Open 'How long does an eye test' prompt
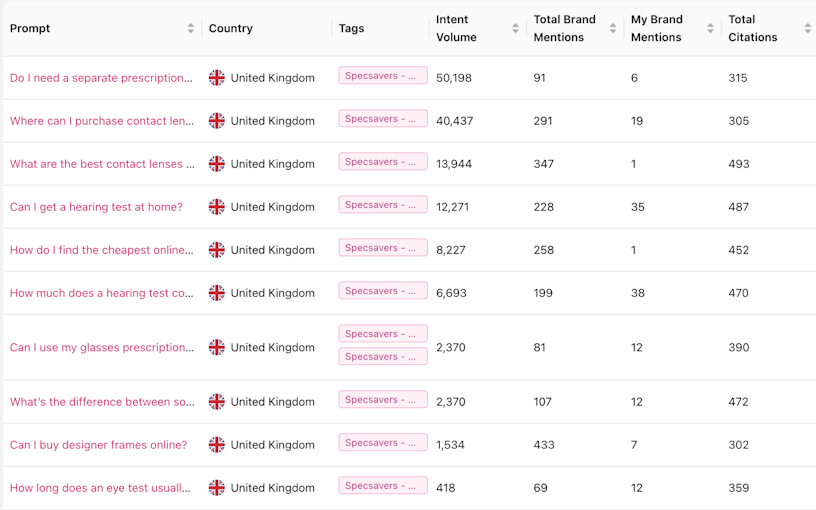The width and height of the screenshot is (816, 510). 100,488
